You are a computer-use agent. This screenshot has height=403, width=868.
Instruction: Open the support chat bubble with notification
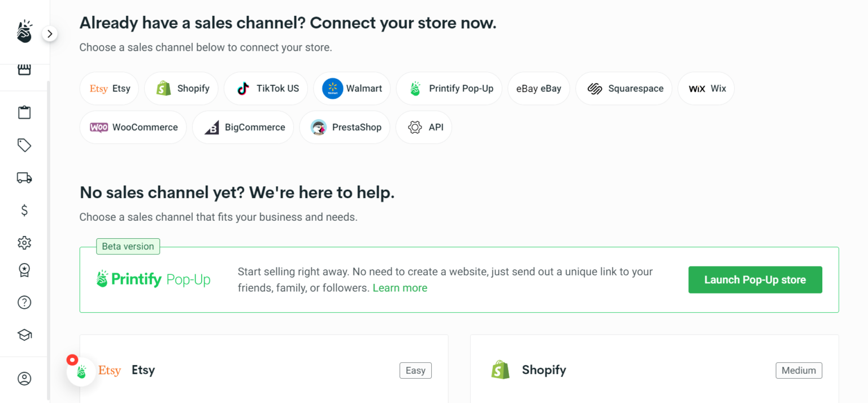pyautogui.click(x=81, y=371)
